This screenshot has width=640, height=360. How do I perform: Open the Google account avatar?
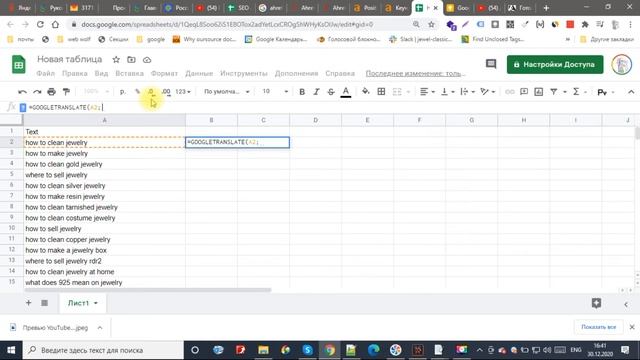tap(622, 64)
